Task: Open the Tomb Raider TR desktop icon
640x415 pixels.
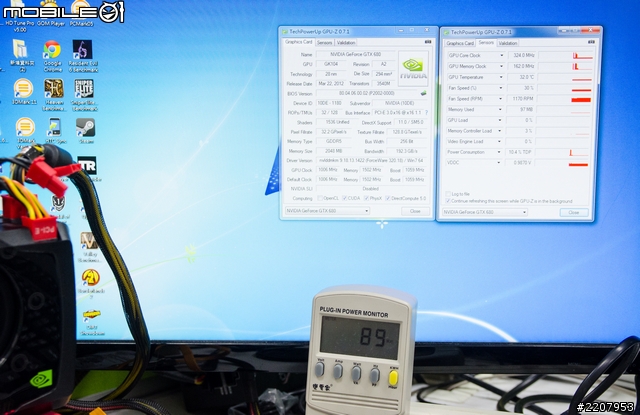Action: point(87,166)
